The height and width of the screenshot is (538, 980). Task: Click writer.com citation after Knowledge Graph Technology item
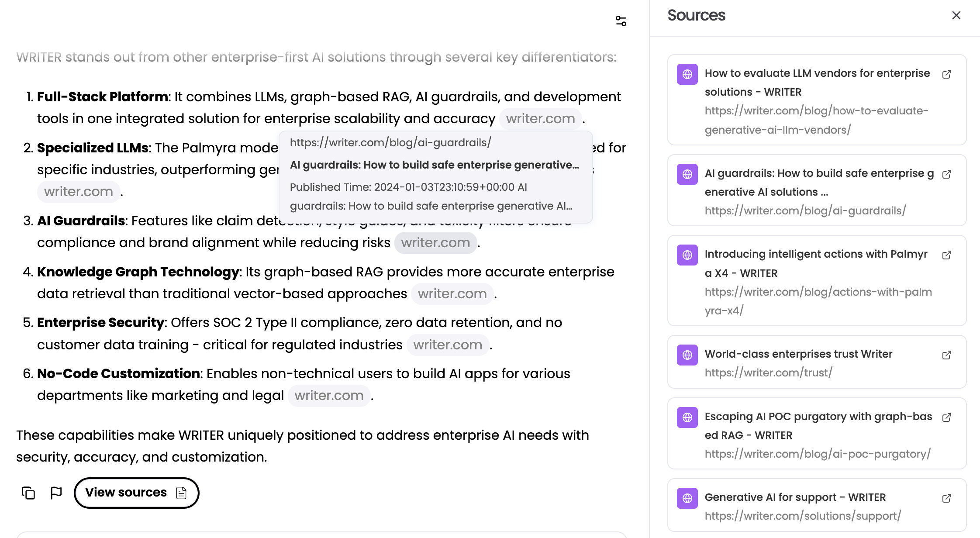[452, 294]
